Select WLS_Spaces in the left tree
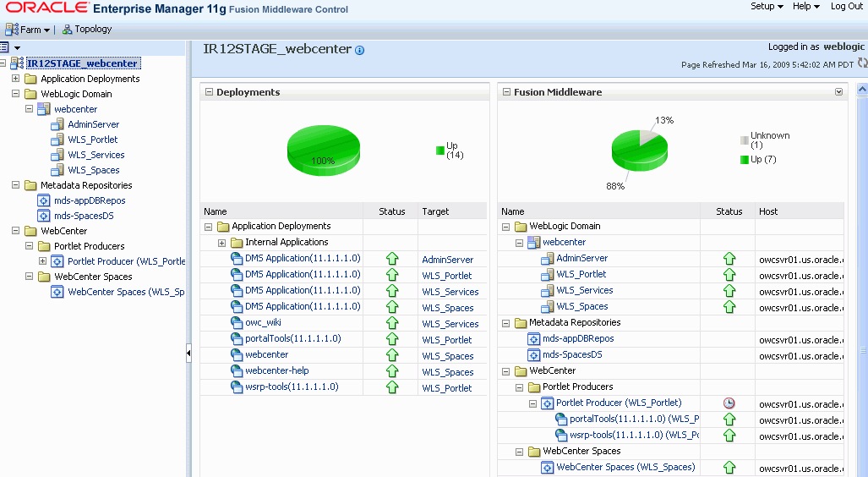The height and width of the screenshot is (477, 868). pyautogui.click(x=94, y=170)
